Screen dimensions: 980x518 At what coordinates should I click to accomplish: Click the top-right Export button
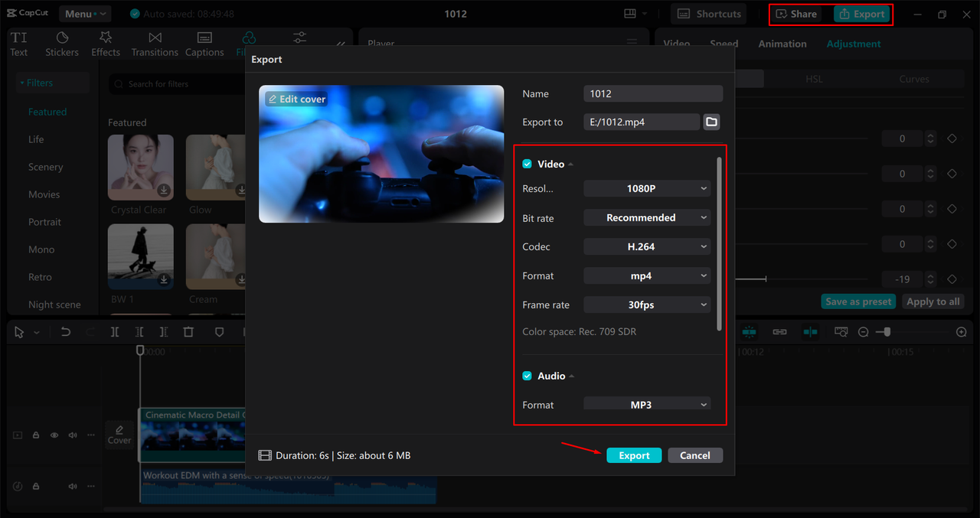861,14
